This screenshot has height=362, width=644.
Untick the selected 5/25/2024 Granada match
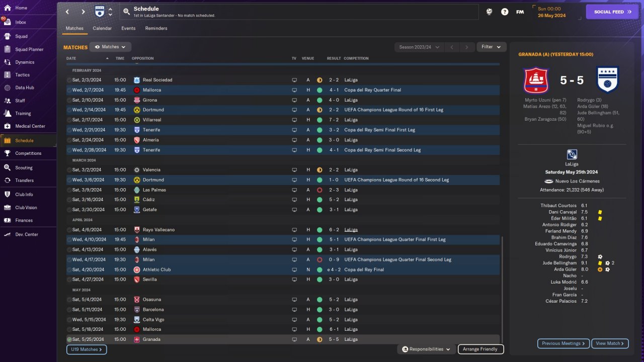pos(69,339)
